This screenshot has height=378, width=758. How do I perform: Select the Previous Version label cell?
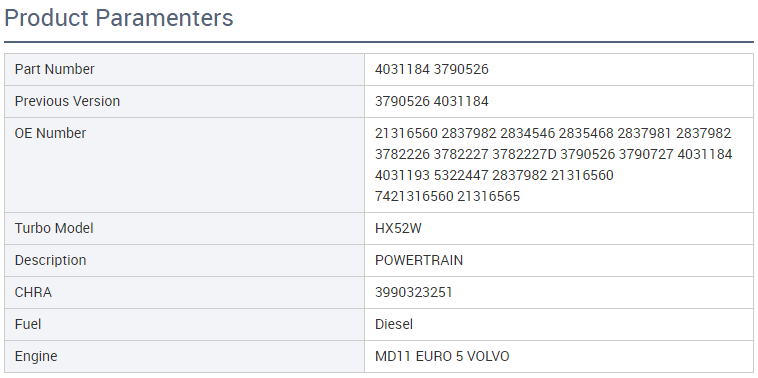[x=184, y=102]
